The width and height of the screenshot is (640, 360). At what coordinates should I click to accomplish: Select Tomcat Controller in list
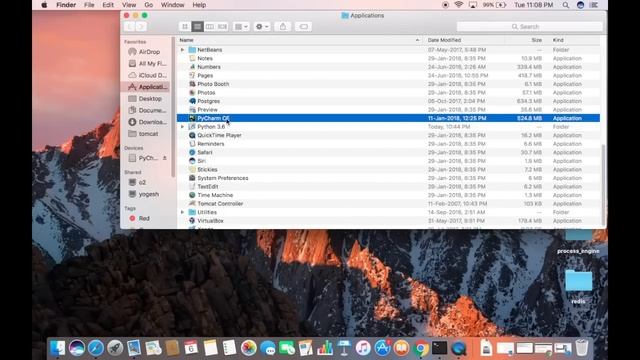388,204
